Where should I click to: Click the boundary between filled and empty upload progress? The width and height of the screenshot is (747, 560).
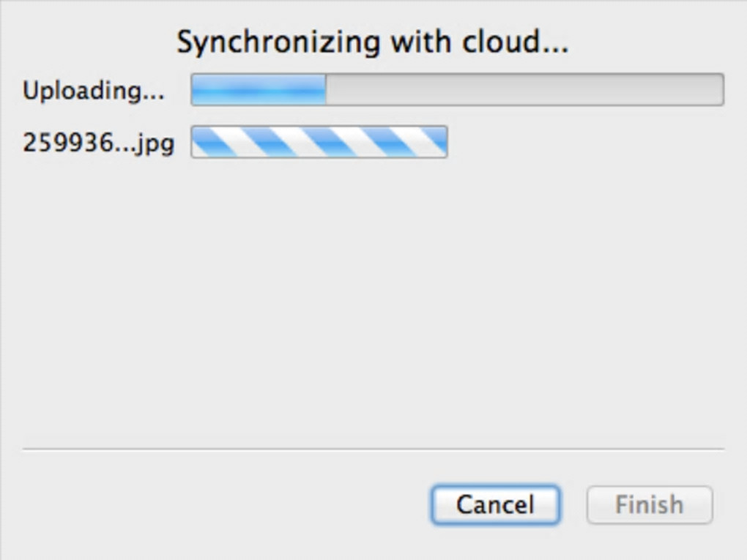click(x=326, y=90)
